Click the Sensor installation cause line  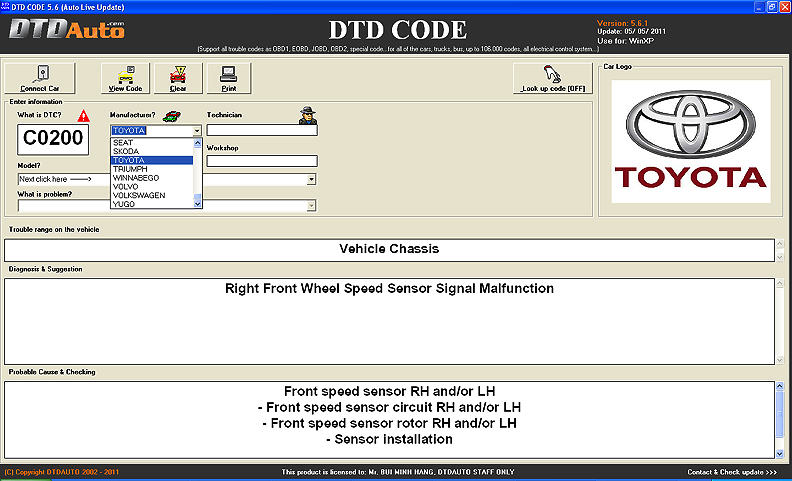[389, 440]
